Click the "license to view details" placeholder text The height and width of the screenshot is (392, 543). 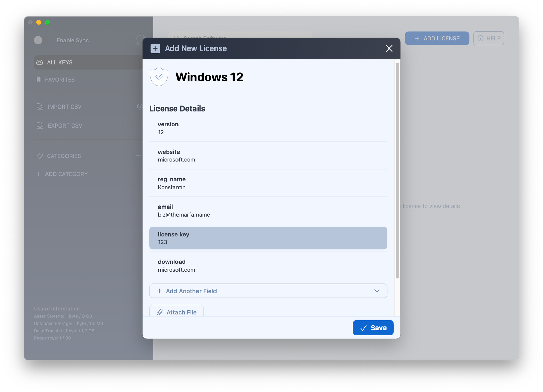pyautogui.click(x=431, y=206)
